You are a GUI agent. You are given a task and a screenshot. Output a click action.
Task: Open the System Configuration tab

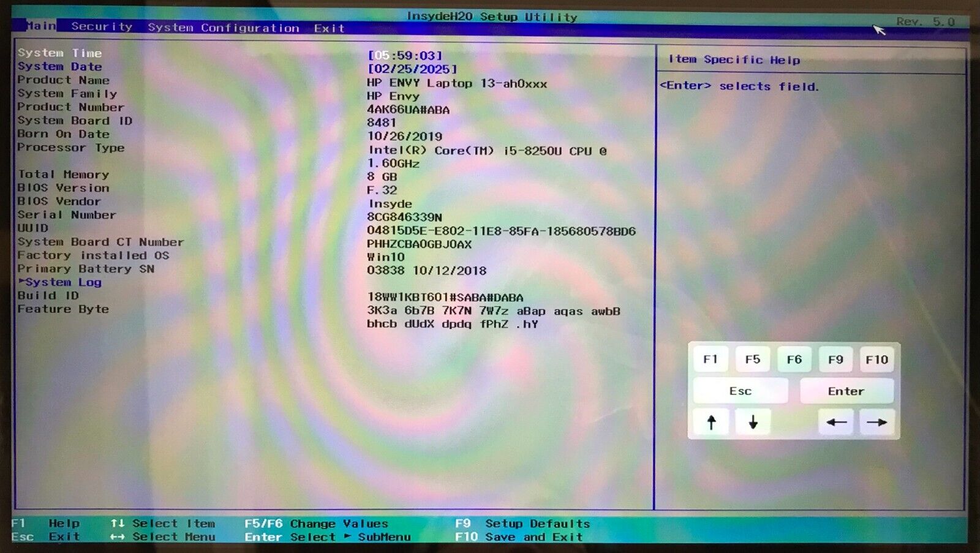[x=224, y=28]
